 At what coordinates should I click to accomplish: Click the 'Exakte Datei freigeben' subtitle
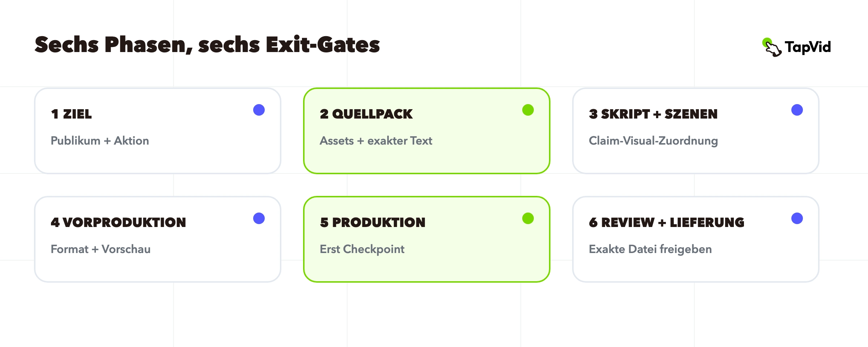tap(650, 249)
